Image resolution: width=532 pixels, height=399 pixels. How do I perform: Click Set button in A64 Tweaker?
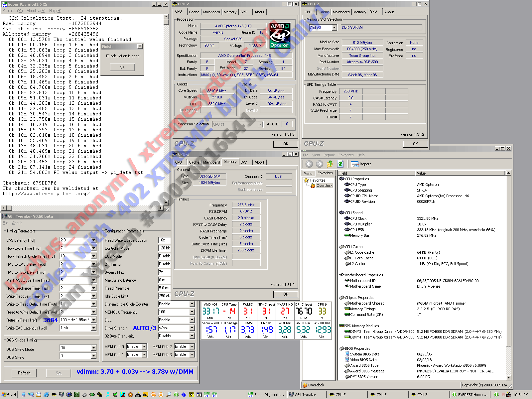coord(59,373)
